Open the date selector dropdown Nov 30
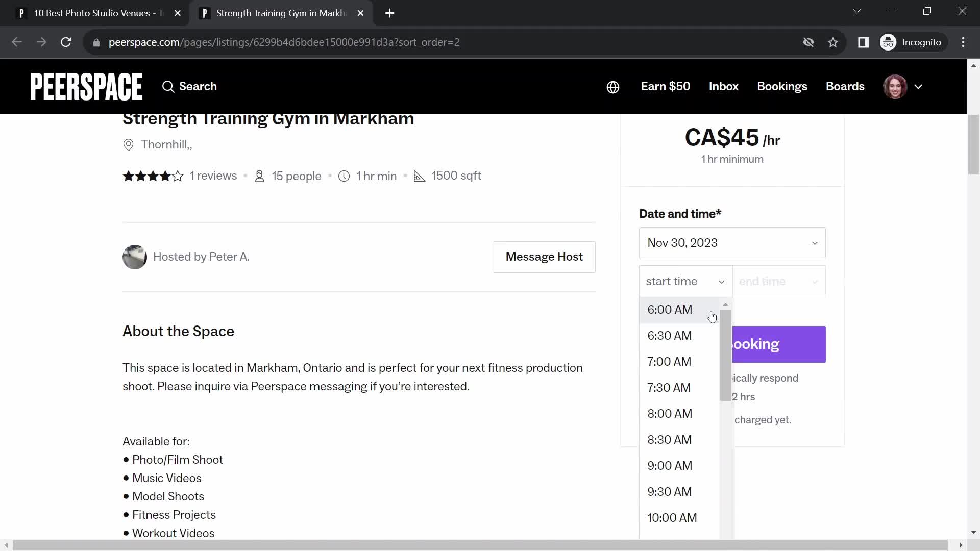This screenshot has width=980, height=551. [733, 243]
